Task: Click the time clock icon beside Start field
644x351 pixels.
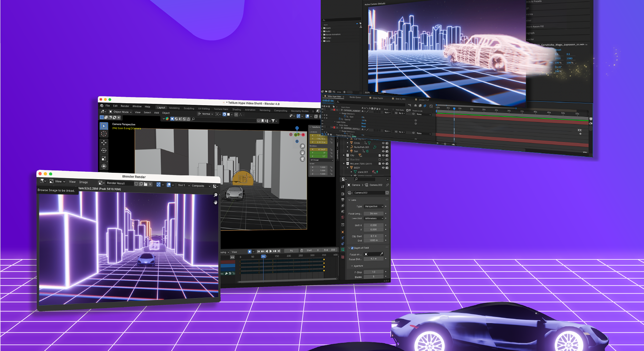Action: [x=302, y=250]
